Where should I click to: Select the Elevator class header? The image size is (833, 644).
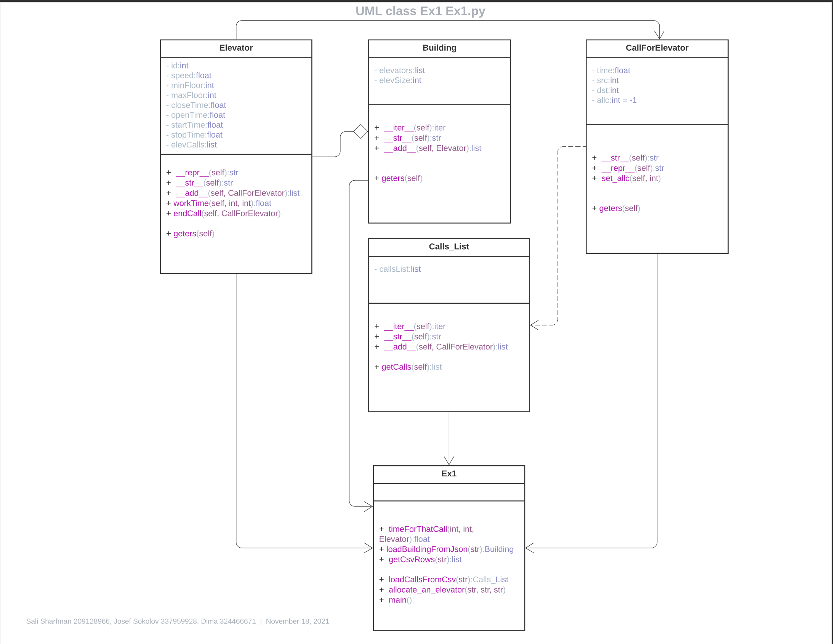pyautogui.click(x=236, y=48)
